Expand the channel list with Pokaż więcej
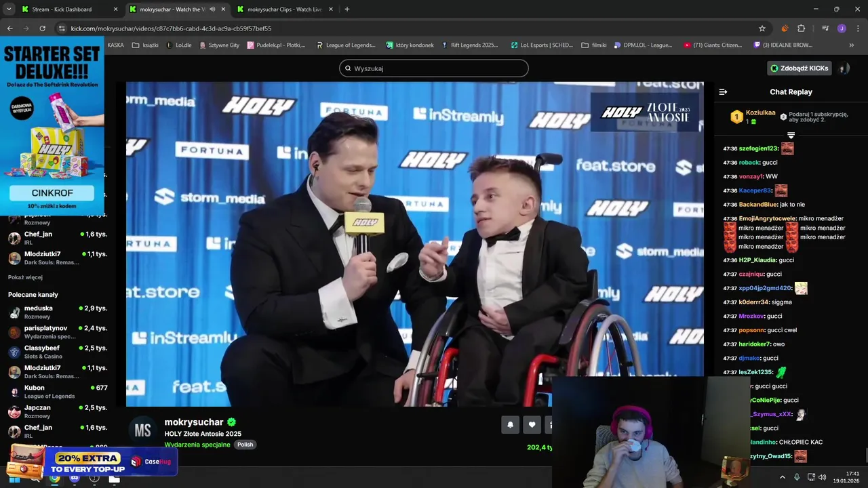Image resolution: width=868 pixels, height=488 pixels. pyautogui.click(x=25, y=277)
